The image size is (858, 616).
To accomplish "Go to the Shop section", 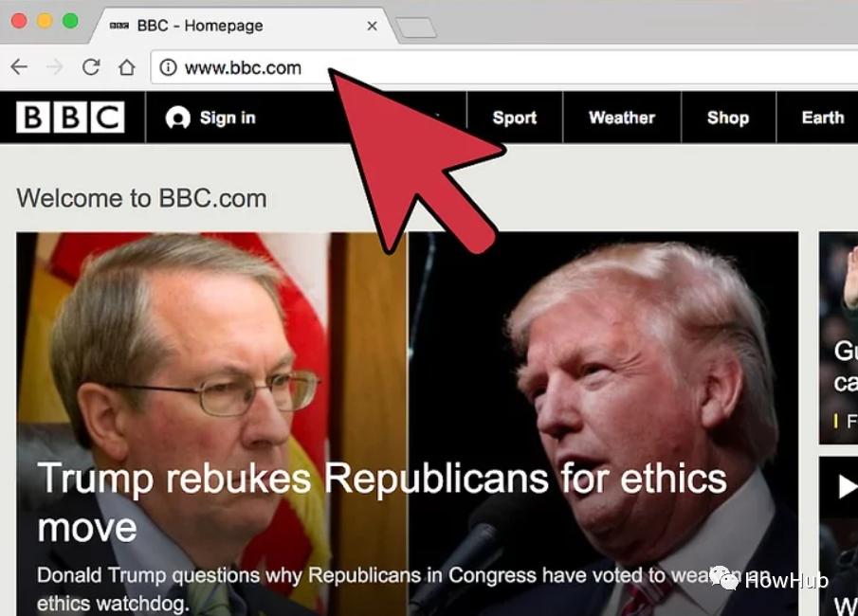I will pyautogui.click(x=728, y=118).
